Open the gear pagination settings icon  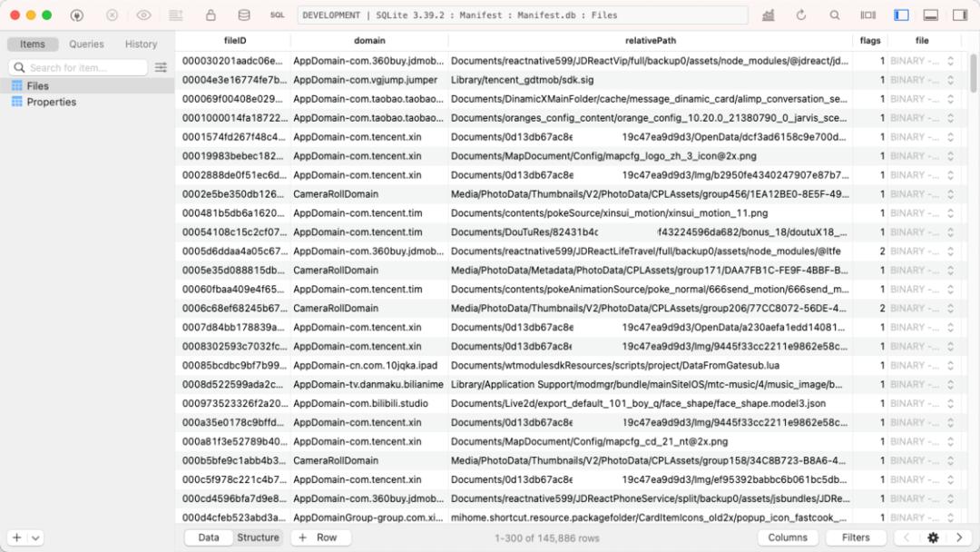933,537
